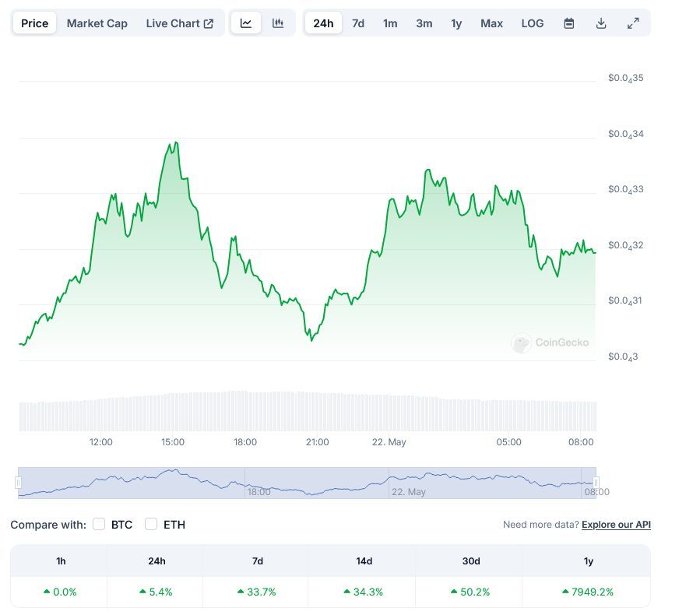This screenshot has width=700, height=615.
Task: Click the CoinGecko watermark logo
Action: pyautogui.click(x=551, y=343)
